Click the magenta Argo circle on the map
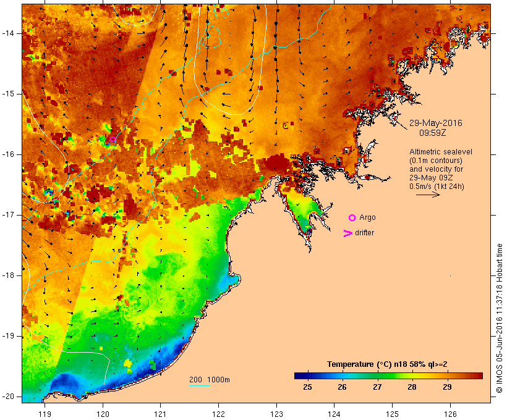Viewport: 507px width, 420px height. tap(113, 139)
